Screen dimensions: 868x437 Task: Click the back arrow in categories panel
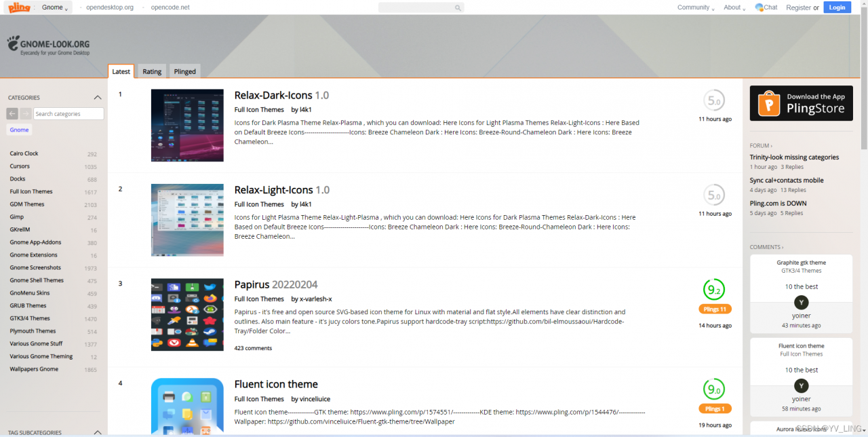(x=12, y=114)
